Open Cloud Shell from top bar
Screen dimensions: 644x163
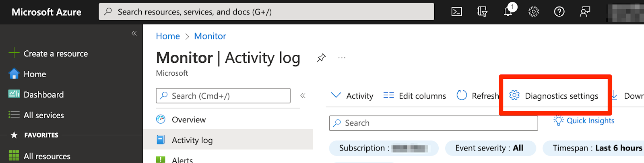click(457, 12)
